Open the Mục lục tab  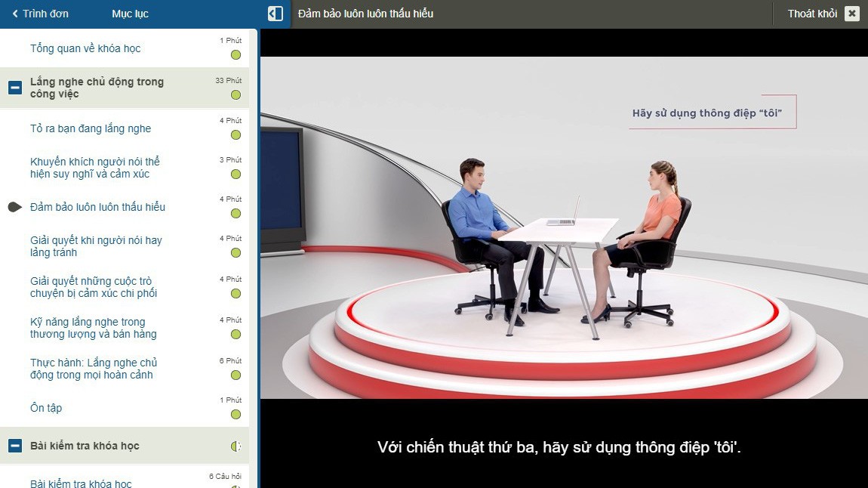pyautogui.click(x=130, y=14)
